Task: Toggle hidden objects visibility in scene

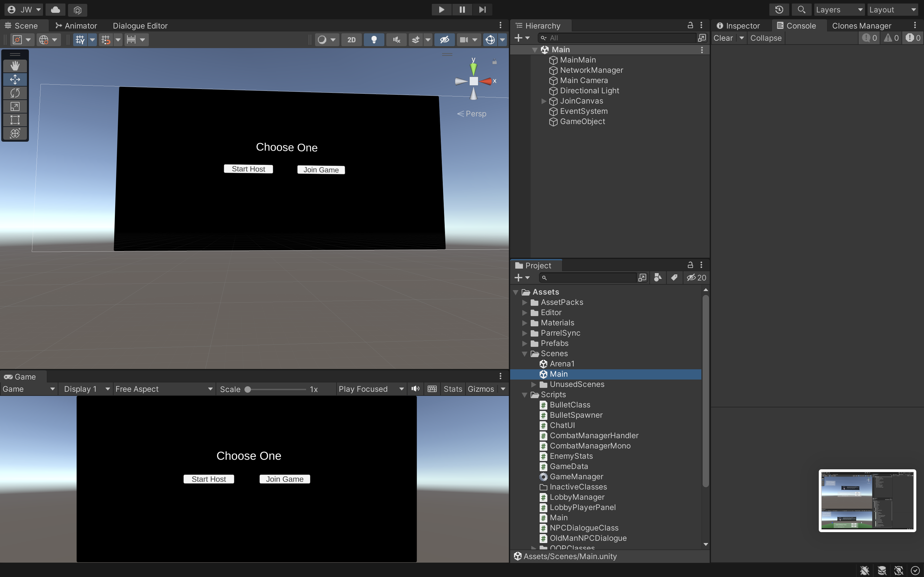Action: pyautogui.click(x=444, y=40)
